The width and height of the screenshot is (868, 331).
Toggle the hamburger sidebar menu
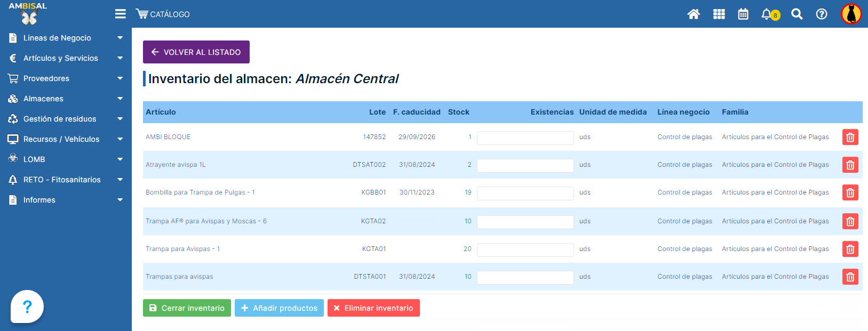121,14
